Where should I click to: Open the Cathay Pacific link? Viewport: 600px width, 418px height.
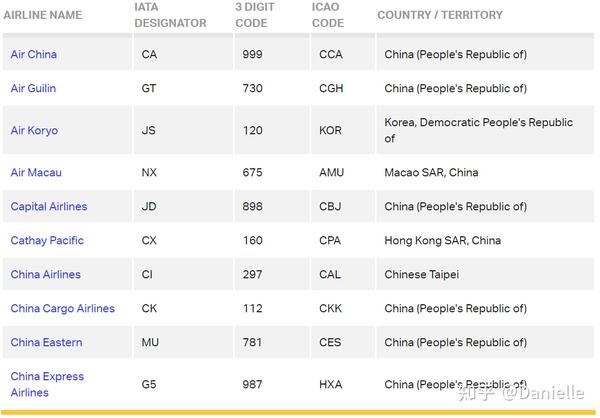(47, 240)
